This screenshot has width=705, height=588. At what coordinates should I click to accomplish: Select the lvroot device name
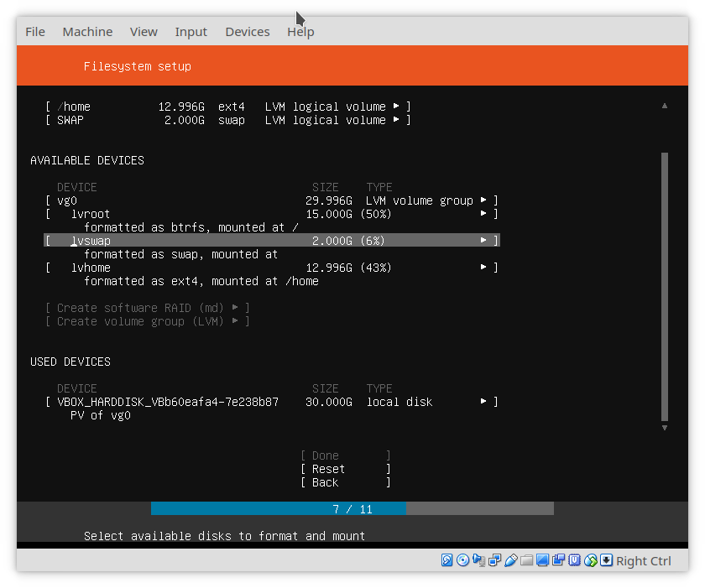[x=91, y=214]
